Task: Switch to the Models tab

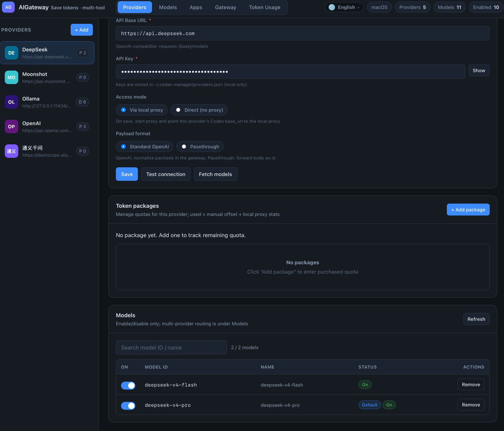Action: pyautogui.click(x=168, y=7)
